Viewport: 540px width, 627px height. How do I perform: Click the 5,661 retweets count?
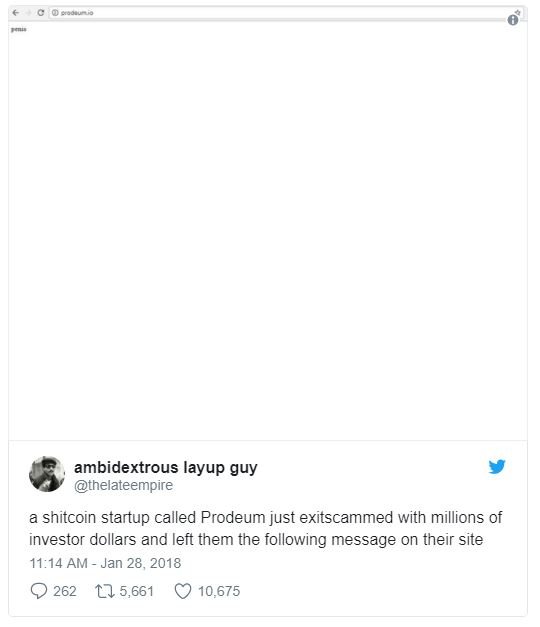coord(136,591)
